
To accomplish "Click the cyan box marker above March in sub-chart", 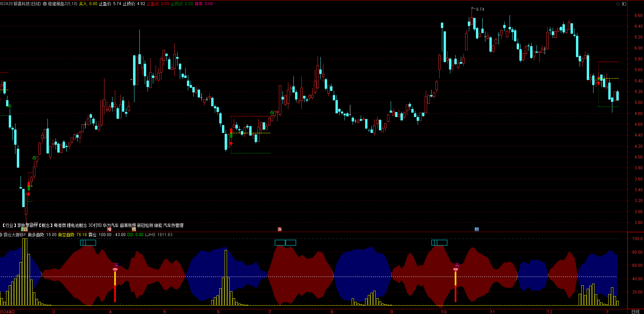I will point(88,242).
